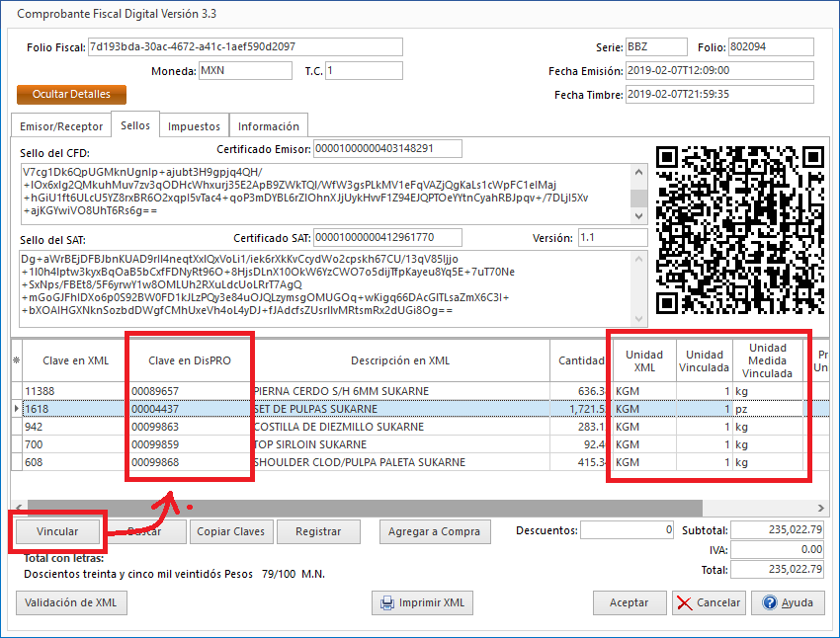Click the Ocultar Detalles button
Image resolution: width=840 pixels, height=638 pixels.
click(x=70, y=94)
